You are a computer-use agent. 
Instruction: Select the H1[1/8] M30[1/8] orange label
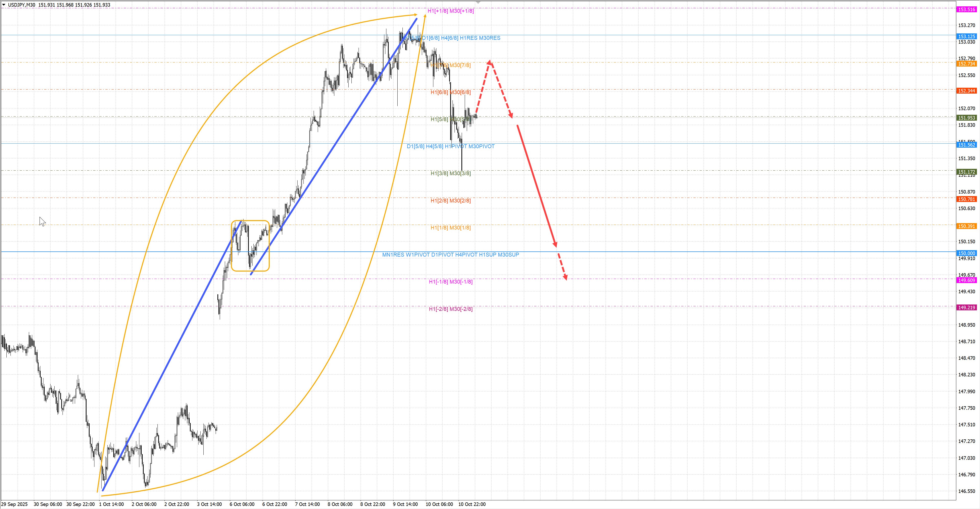[x=450, y=228]
